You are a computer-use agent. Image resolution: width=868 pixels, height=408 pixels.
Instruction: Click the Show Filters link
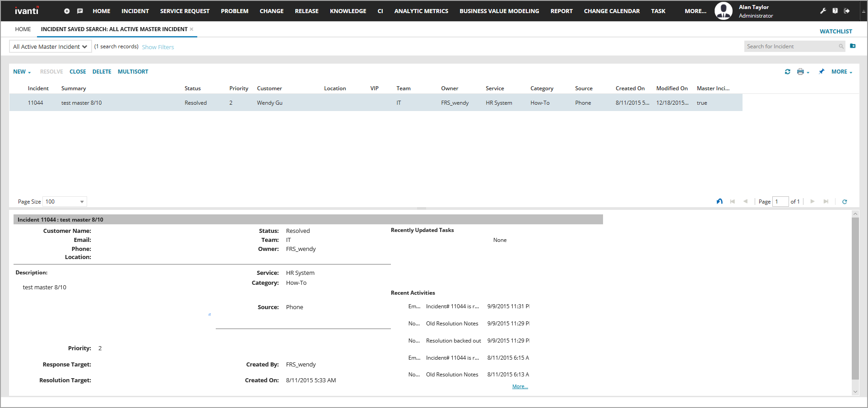[158, 47]
